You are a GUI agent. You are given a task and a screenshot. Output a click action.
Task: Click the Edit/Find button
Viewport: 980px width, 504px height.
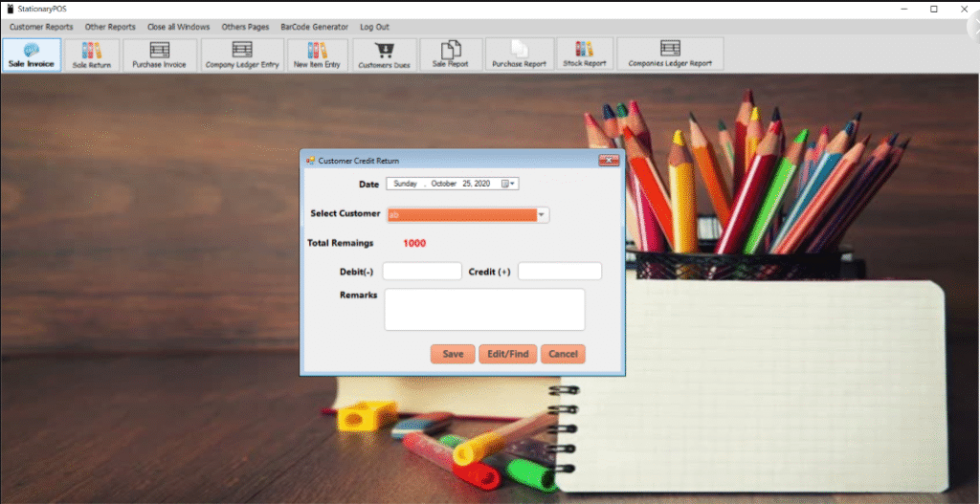(x=507, y=354)
